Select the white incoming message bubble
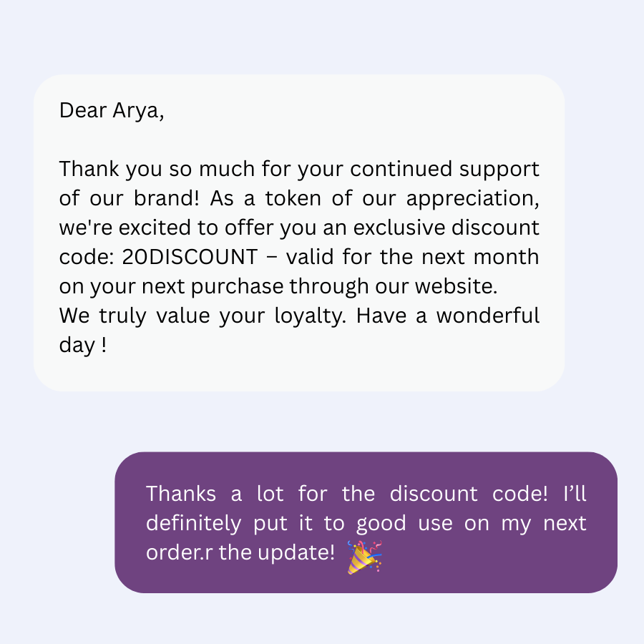Screen dimensions: 644x644 tap(299, 233)
